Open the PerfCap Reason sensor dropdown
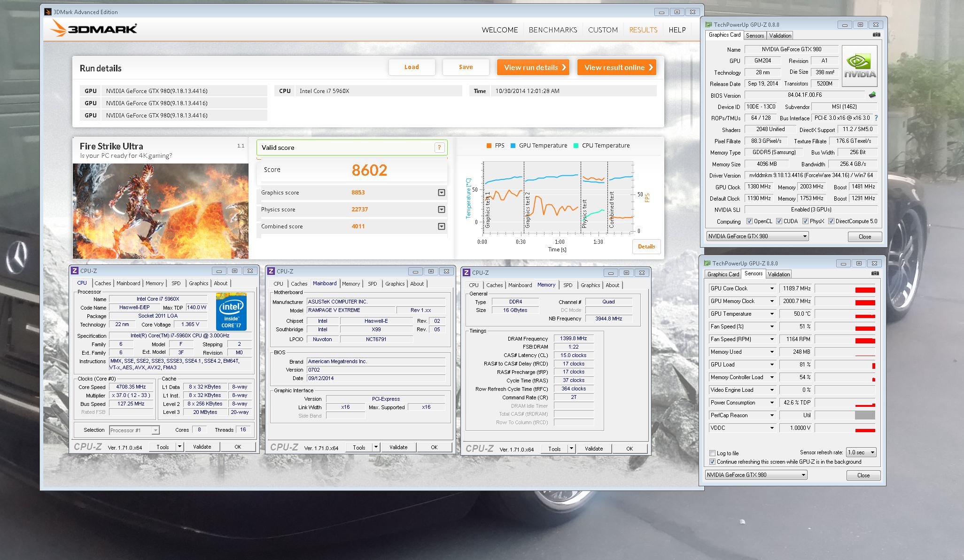The width and height of the screenshot is (964, 560). point(771,415)
